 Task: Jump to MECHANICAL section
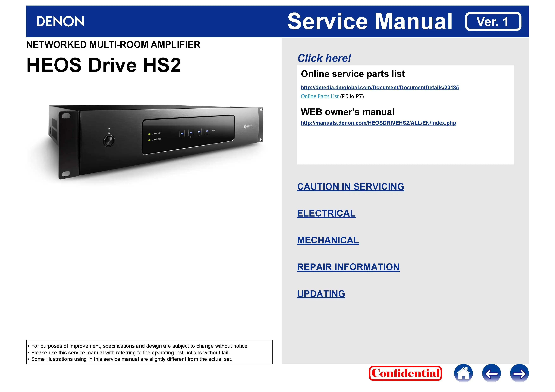click(328, 240)
